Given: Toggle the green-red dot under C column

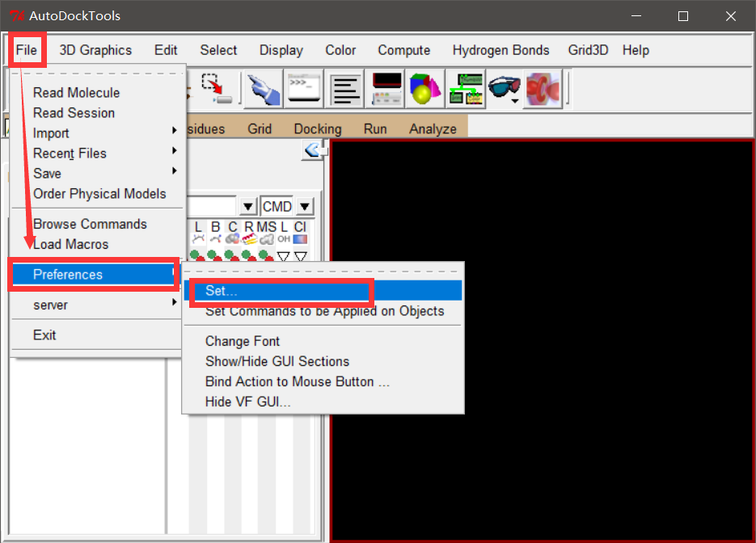Looking at the screenshot, I should pos(232,256).
